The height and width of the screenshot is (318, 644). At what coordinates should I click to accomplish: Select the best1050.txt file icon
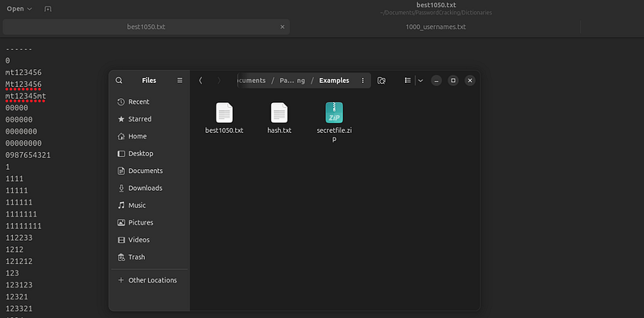tap(225, 113)
